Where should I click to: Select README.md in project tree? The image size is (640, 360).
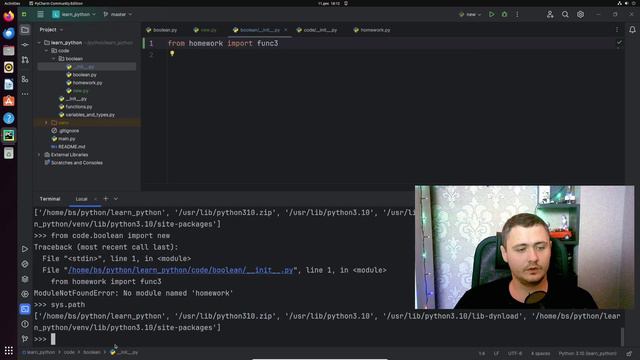(71, 147)
